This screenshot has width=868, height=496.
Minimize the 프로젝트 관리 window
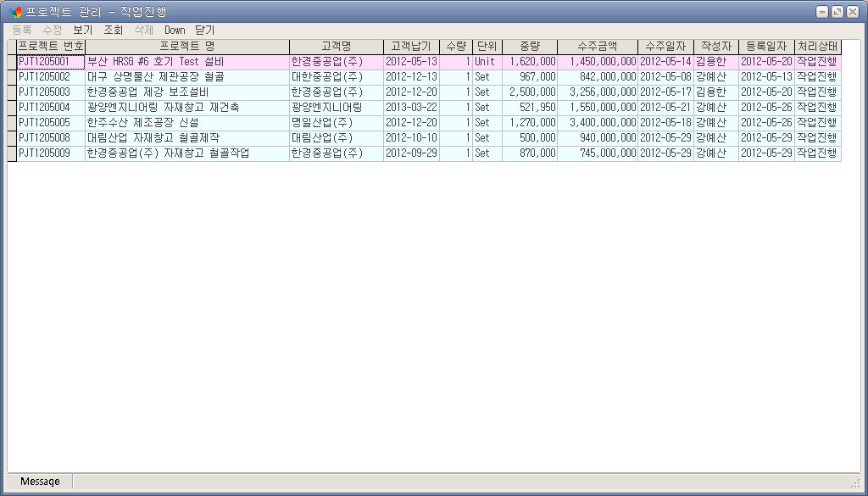click(822, 12)
